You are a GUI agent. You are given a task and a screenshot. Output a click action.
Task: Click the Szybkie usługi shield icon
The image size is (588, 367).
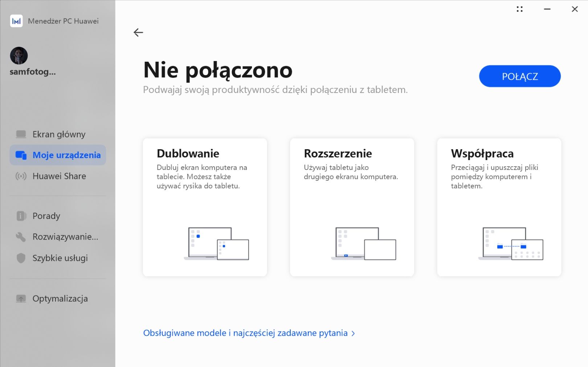(21, 258)
